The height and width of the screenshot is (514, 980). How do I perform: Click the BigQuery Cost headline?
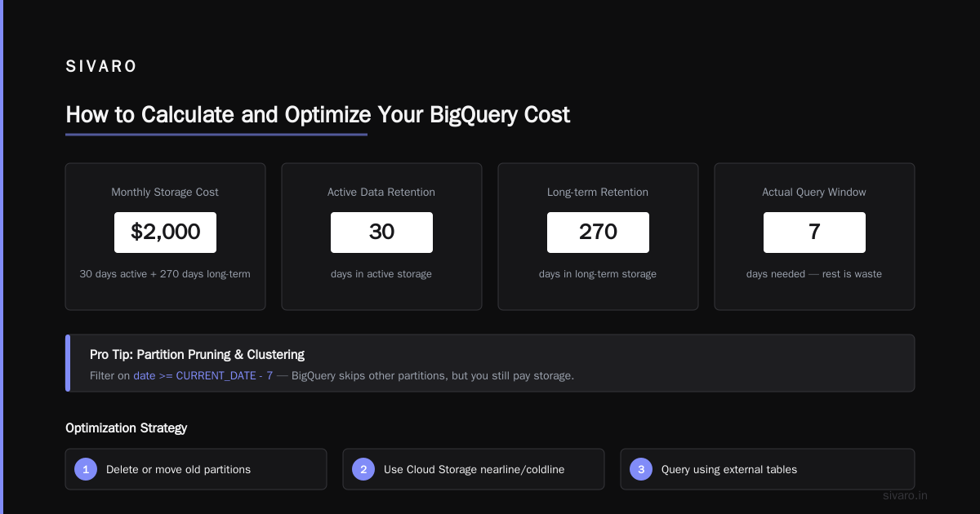(318, 114)
